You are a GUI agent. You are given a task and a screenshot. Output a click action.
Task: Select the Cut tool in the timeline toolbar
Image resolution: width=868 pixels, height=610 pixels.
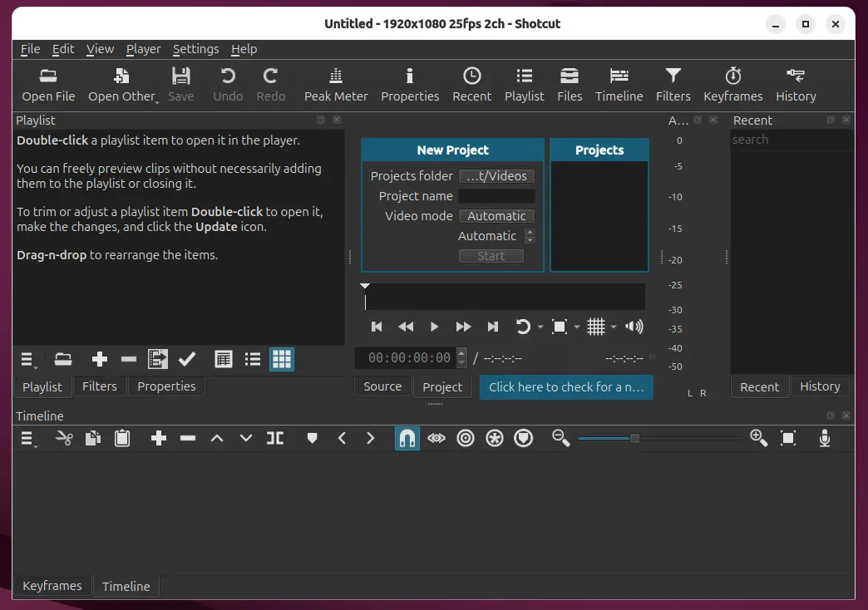click(x=64, y=438)
